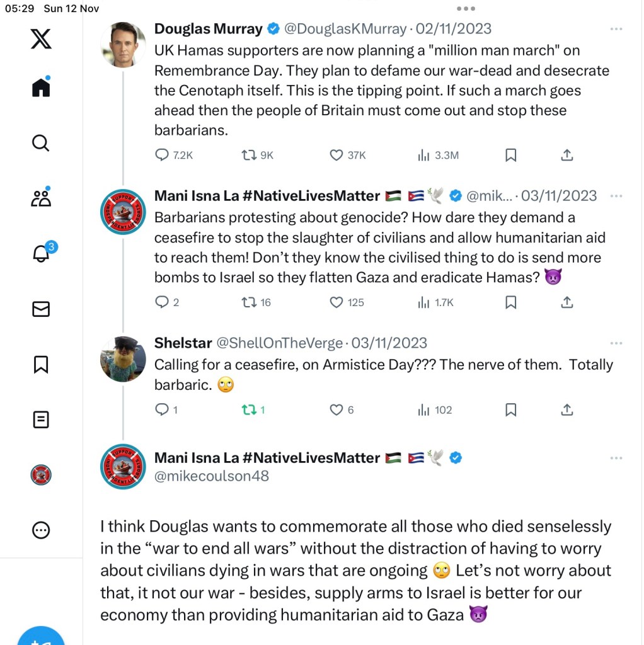Open Bookmarks in the sidebar
The image size is (644, 645).
click(x=41, y=364)
